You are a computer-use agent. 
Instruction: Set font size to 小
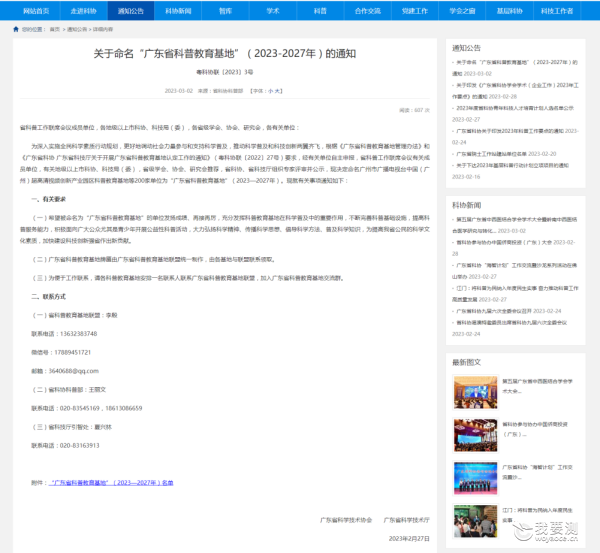click(x=271, y=91)
